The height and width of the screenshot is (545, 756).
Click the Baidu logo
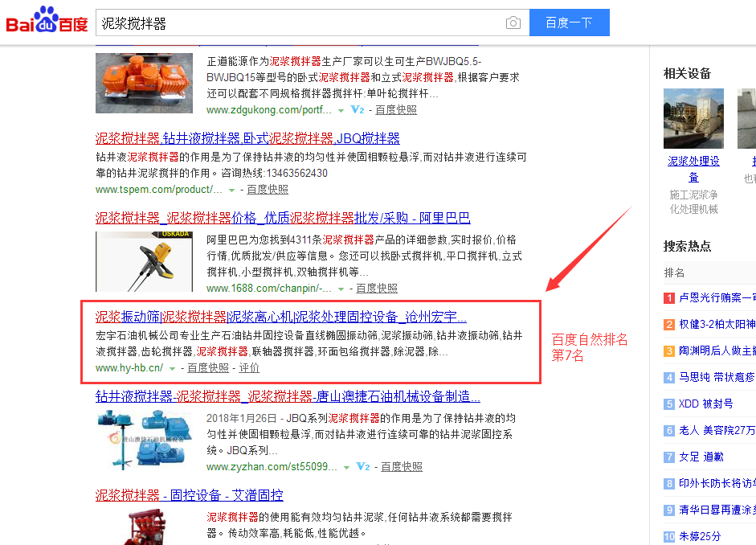(x=47, y=22)
